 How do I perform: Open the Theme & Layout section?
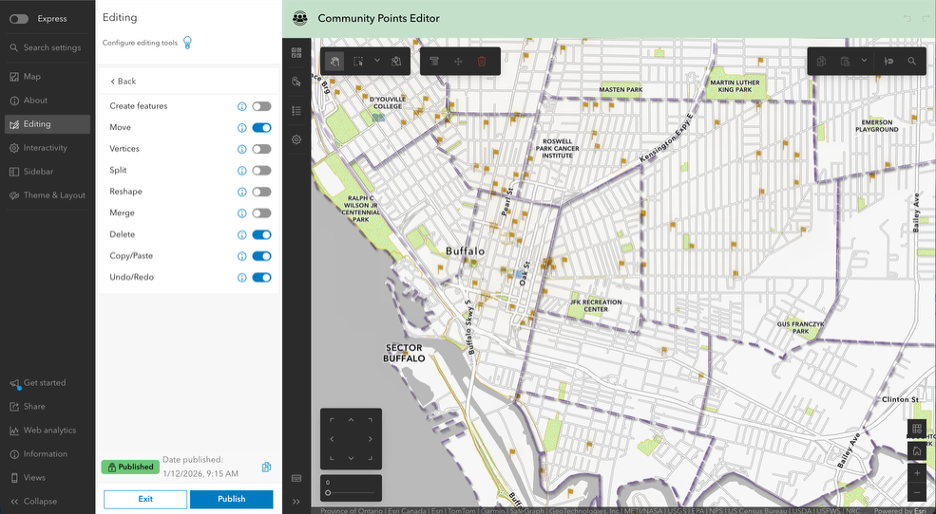tap(47, 195)
